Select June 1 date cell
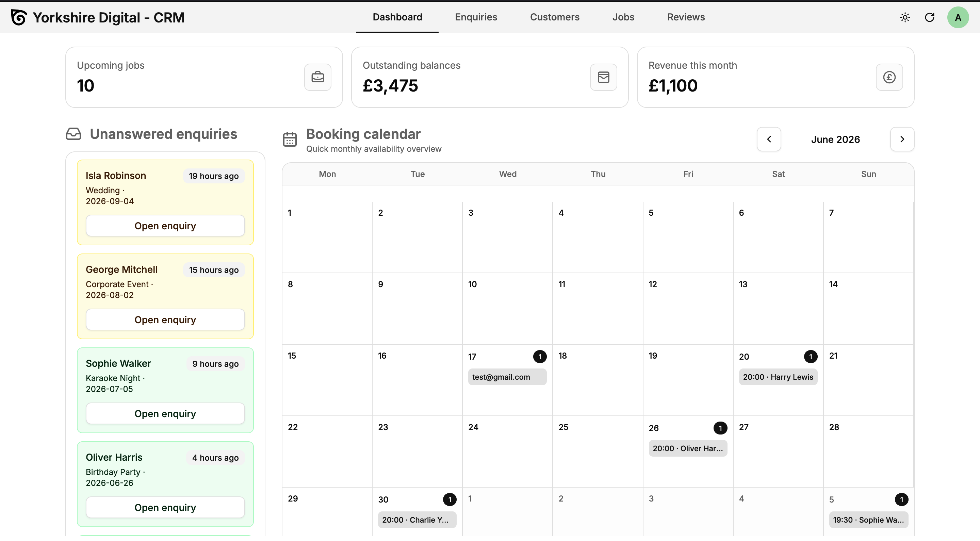 pyautogui.click(x=327, y=237)
